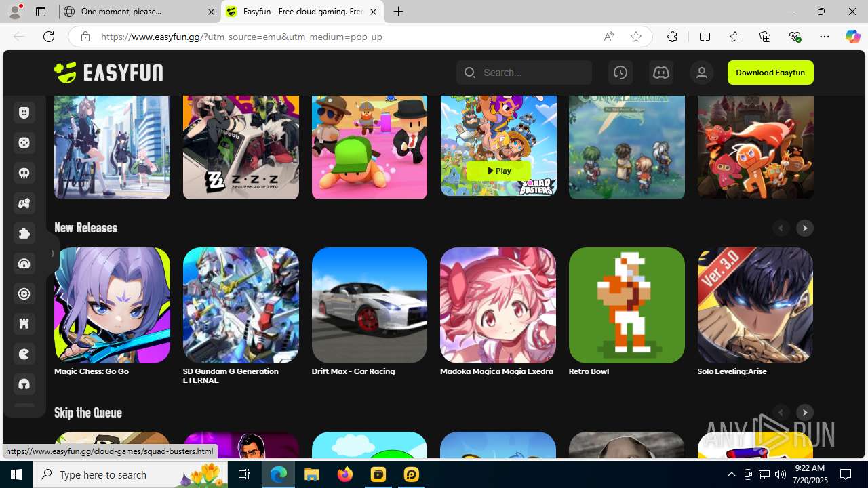Click Madoka Magica Magia Exedra title
This screenshot has height=488, width=868.
pyautogui.click(x=496, y=371)
